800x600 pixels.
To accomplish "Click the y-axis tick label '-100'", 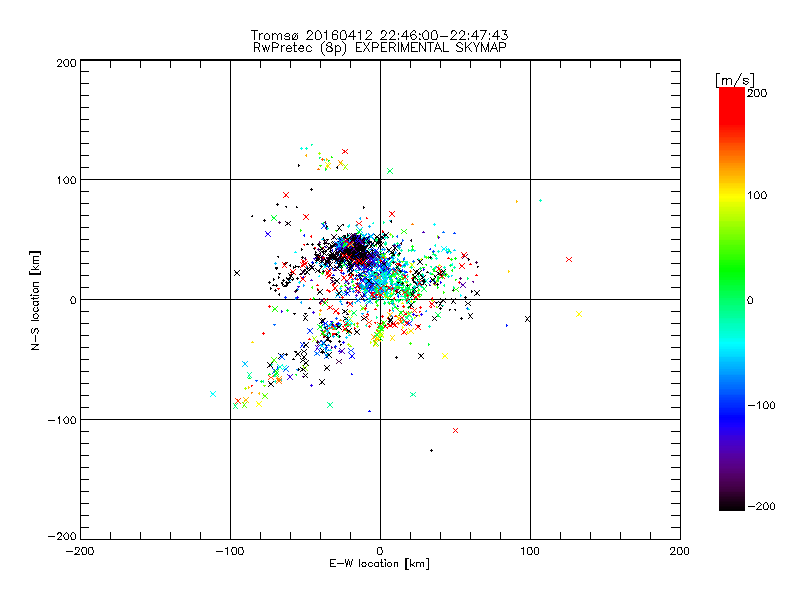I will 62,420.
